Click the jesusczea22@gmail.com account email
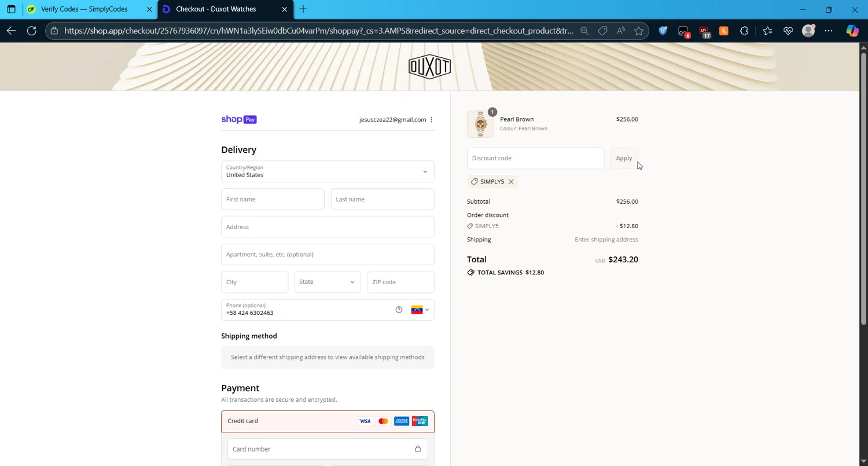 tap(392, 120)
